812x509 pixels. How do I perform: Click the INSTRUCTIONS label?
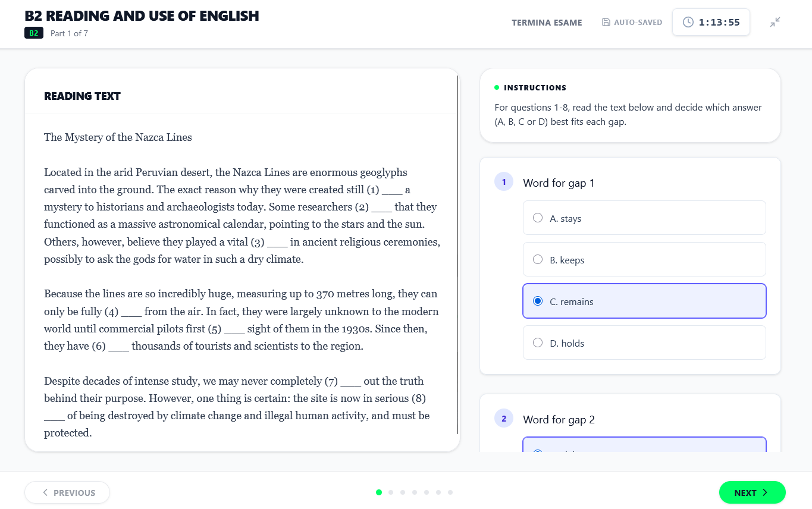535,87
